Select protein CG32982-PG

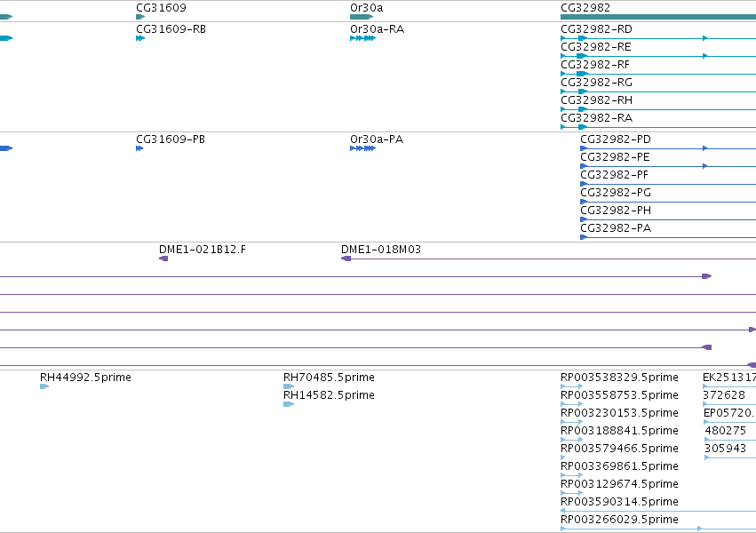click(616, 193)
